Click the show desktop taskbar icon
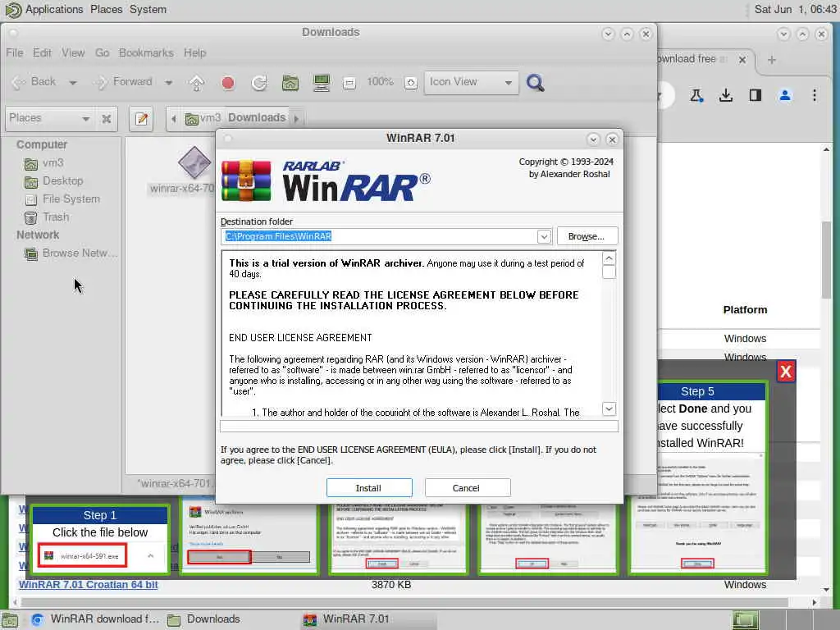Screen dimensions: 840x630 point(10,620)
